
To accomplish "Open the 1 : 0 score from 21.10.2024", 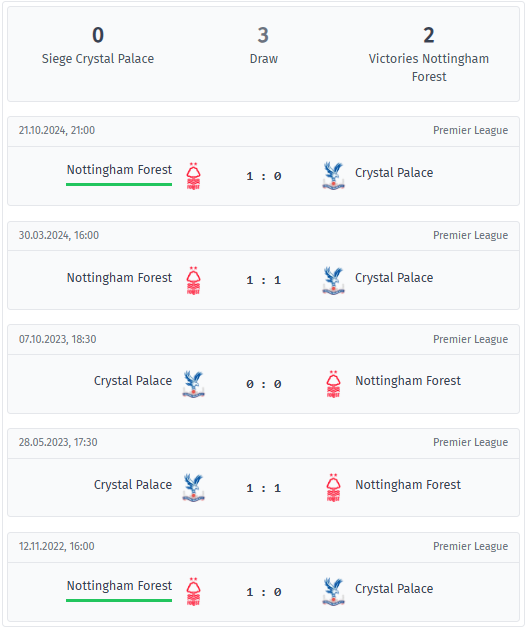I will [264, 176].
